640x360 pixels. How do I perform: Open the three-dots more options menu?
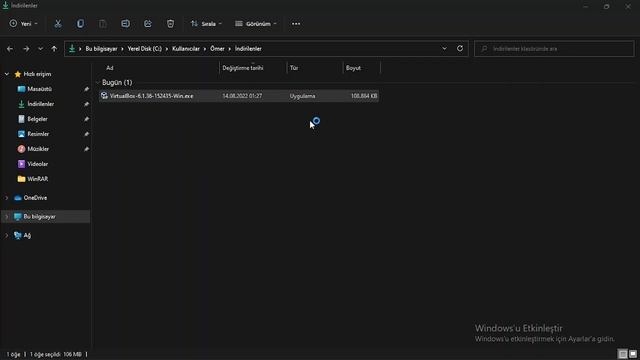coord(296,24)
